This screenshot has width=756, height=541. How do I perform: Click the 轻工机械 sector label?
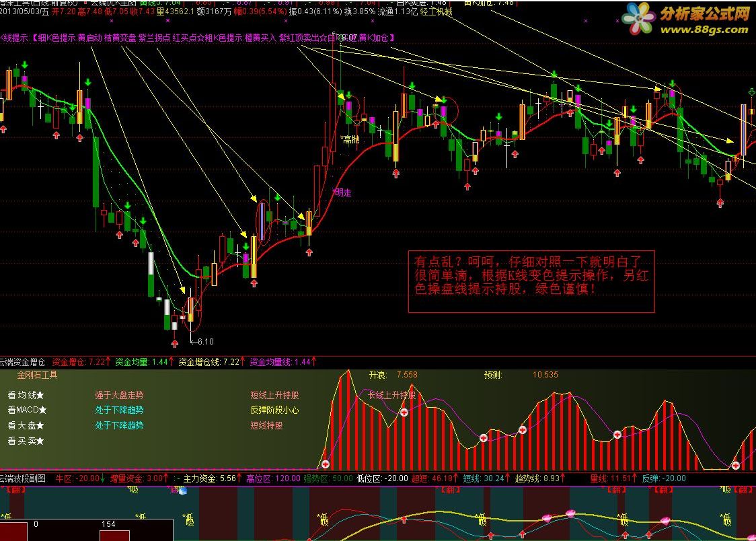437,11
